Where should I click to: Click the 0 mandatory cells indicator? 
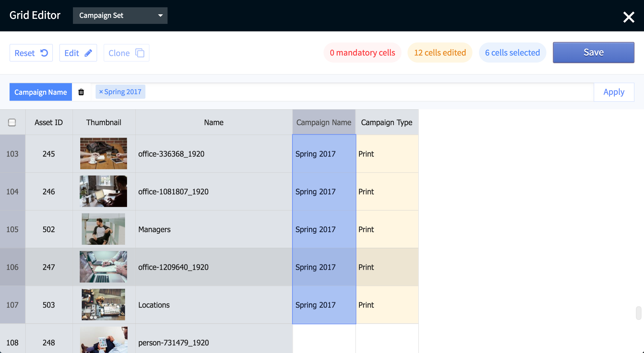pos(362,53)
